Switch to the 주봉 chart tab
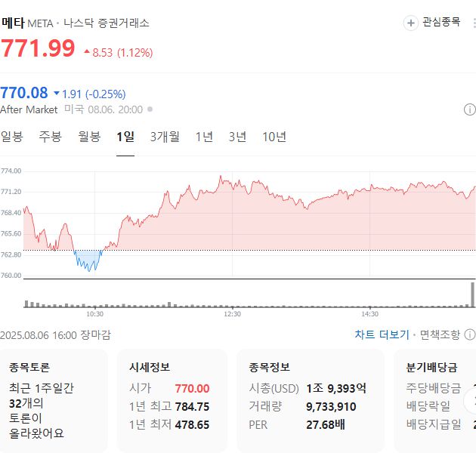476x453 pixels. click(51, 137)
